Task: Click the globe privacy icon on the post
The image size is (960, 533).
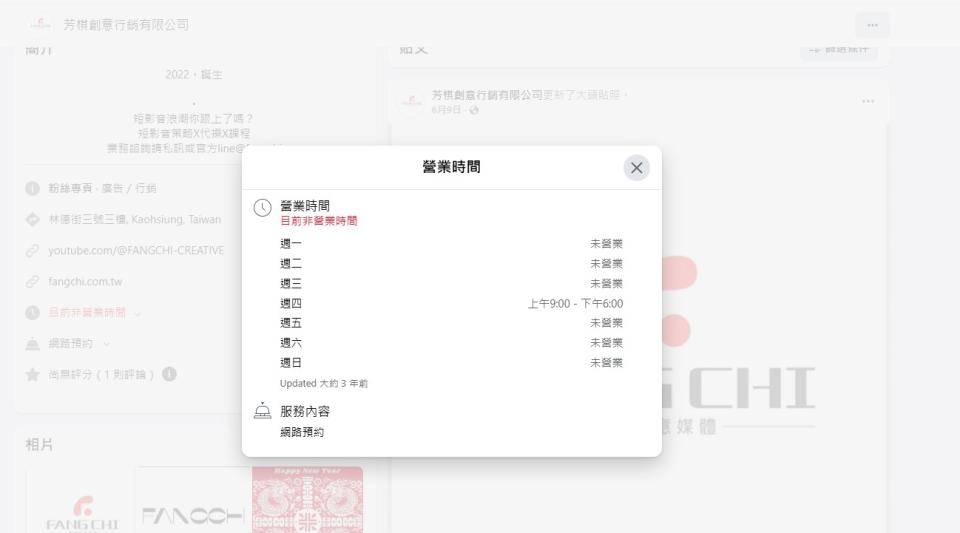Action: click(474, 110)
